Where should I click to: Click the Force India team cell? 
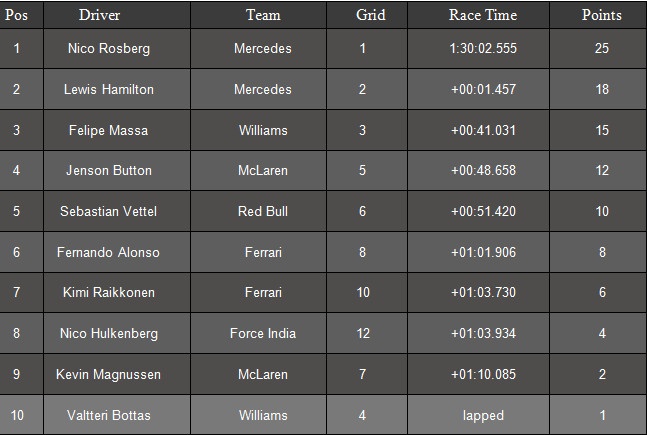263,333
